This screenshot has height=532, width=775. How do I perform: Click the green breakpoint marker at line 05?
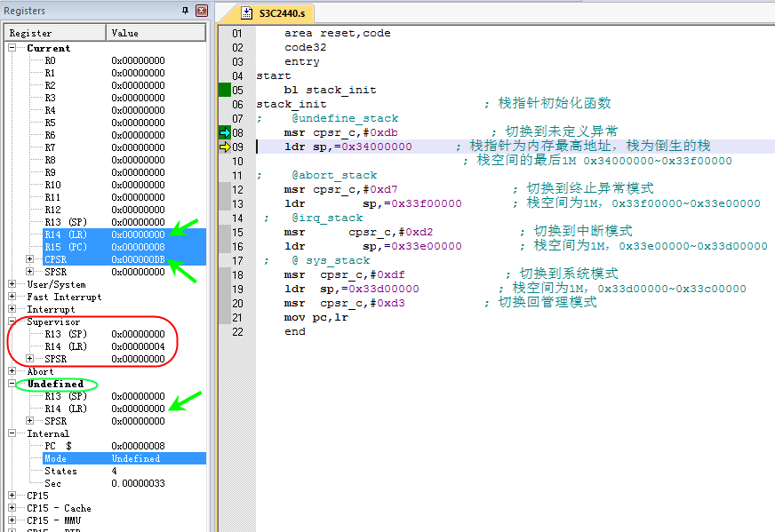(224, 90)
